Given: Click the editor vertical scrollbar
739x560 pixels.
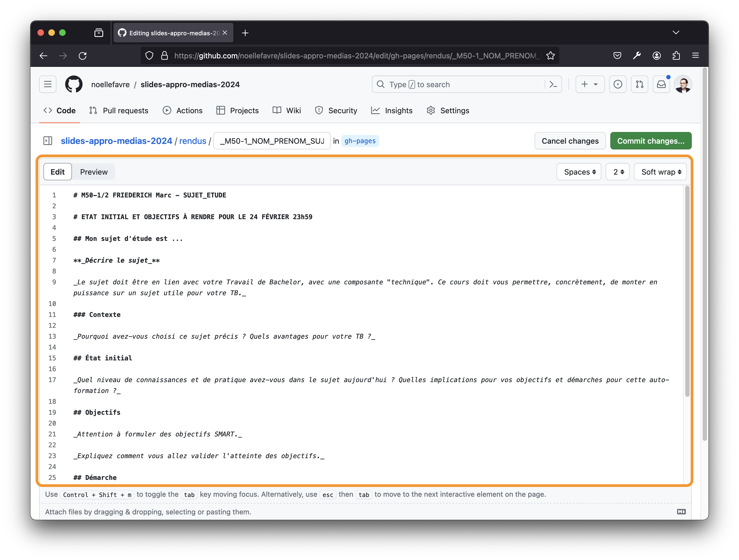Looking at the screenshot, I should 687,291.
